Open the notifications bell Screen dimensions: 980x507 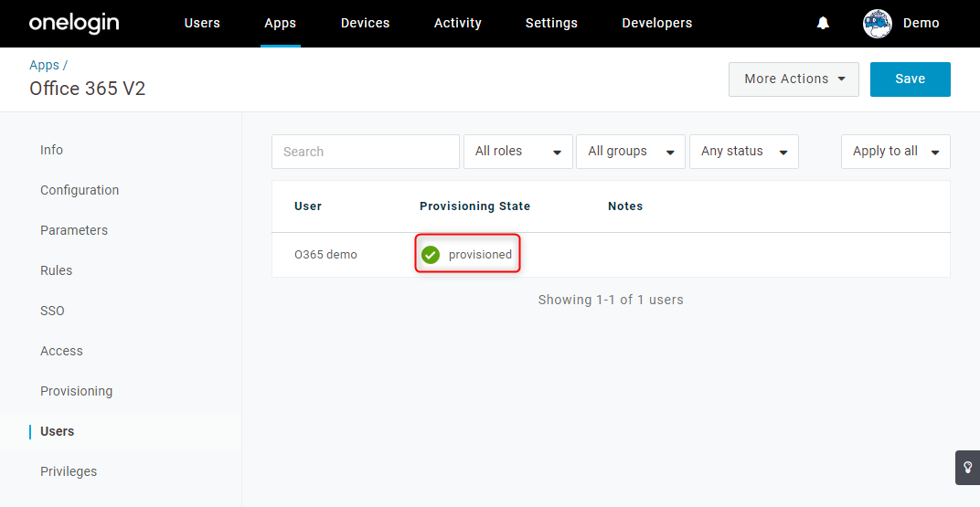point(823,23)
